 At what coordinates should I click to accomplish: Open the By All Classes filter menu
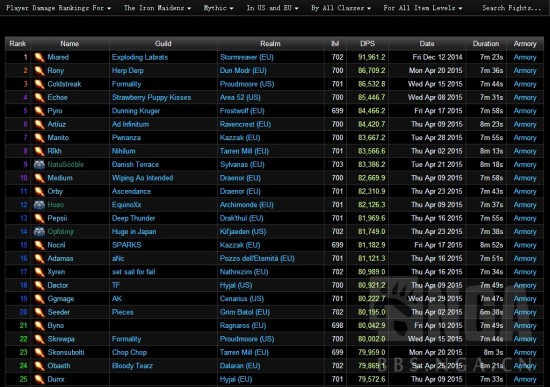tap(341, 8)
